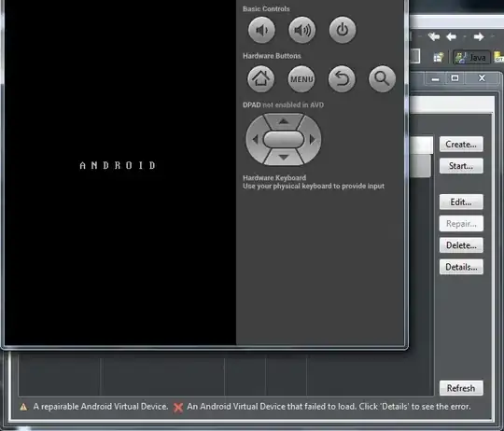Click the ANDROID boot text on emulator screen
The width and height of the screenshot is (504, 431).
pyautogui.click(x=118, y=165)
